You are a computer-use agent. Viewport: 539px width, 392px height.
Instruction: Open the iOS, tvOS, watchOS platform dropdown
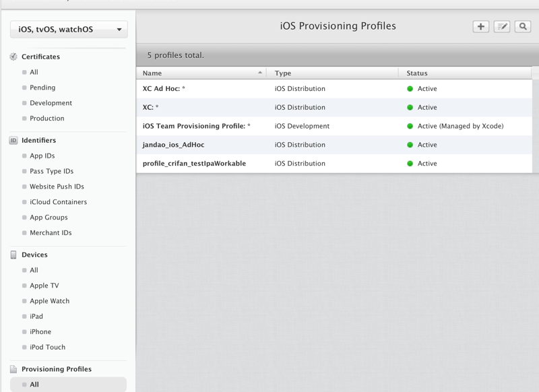click(x=69, y=30)
